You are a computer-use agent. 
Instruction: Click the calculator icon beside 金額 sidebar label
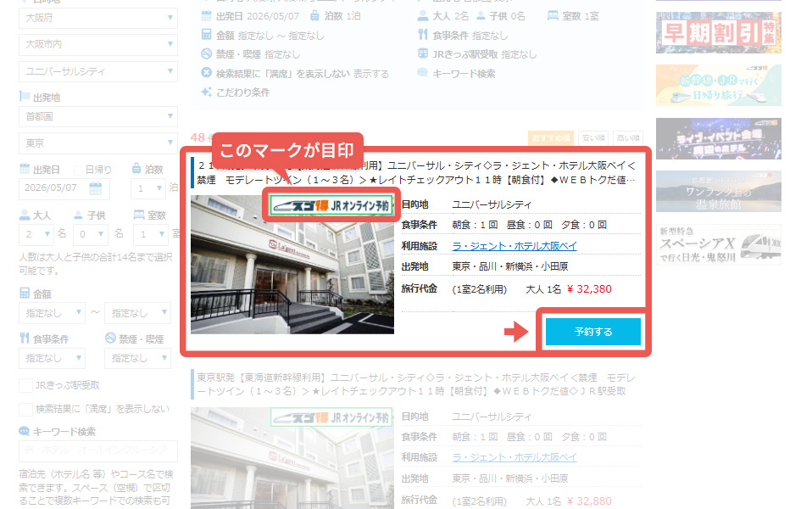[x=25, y=293]
